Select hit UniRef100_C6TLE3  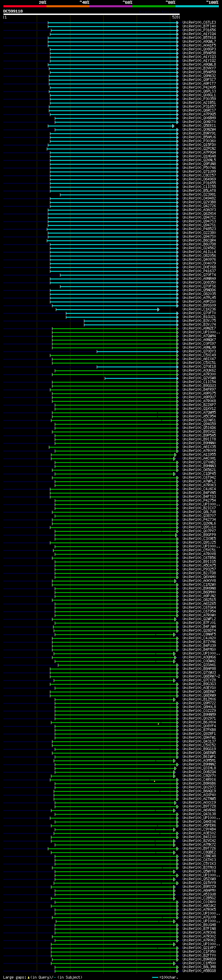(199, 23)
